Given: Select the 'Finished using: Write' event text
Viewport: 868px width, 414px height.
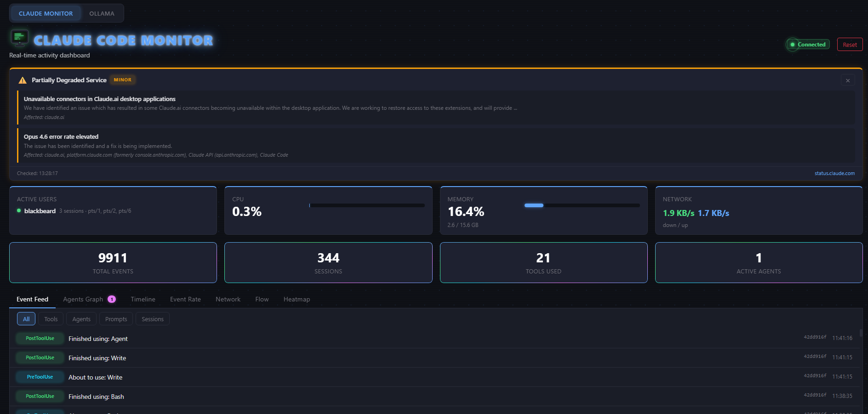Looking at the screenshot, I should [97, 358].
